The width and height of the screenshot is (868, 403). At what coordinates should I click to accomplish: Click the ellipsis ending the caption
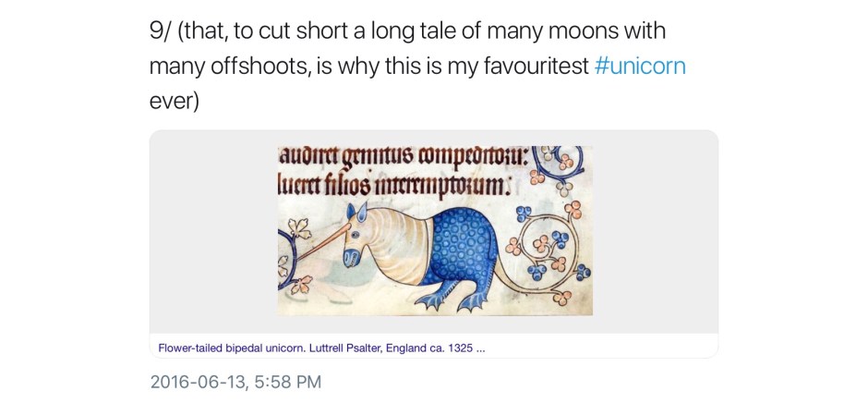[x=481, y=348]
